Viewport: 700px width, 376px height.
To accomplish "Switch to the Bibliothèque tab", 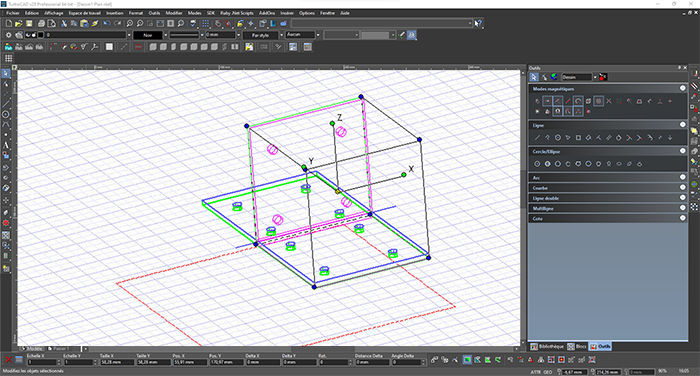I will 547,347.
